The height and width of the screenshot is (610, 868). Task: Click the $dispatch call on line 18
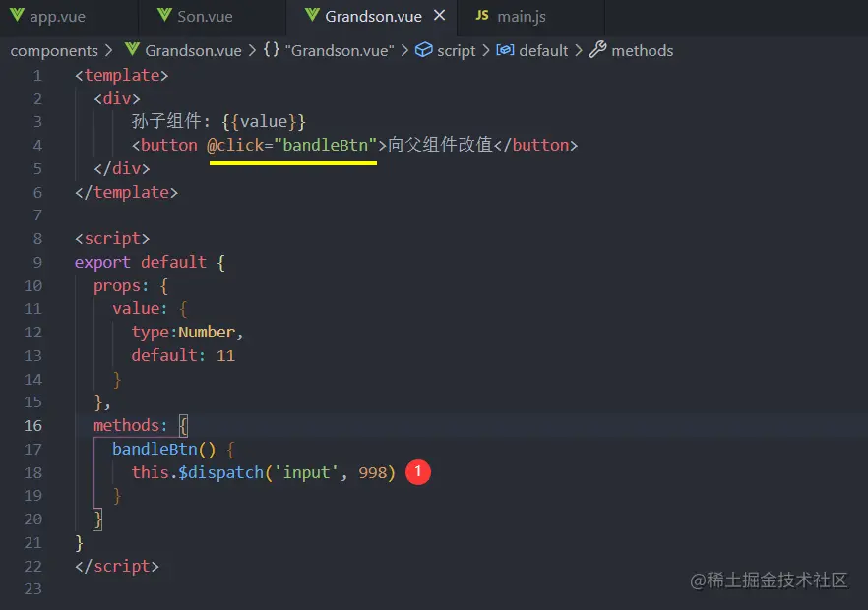(220, 472)
